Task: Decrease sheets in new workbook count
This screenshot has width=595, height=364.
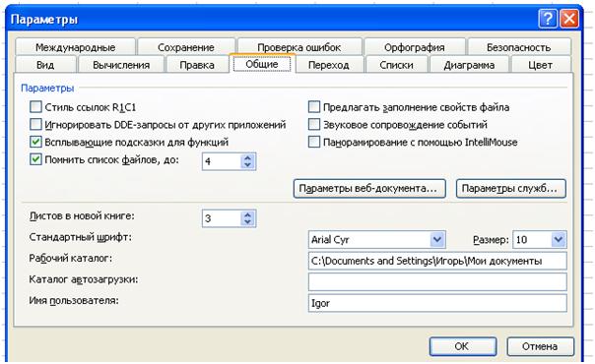Action: pos(247,222)
